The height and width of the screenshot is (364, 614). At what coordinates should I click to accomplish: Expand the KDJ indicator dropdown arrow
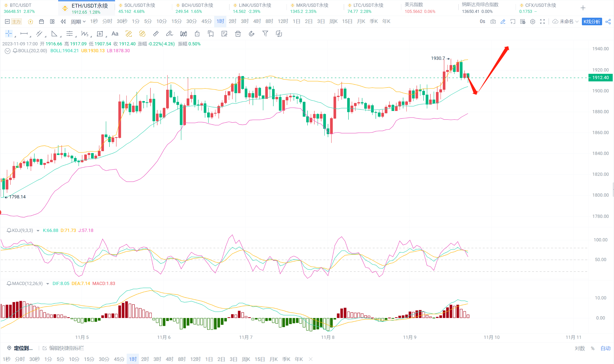click(38, 231)
